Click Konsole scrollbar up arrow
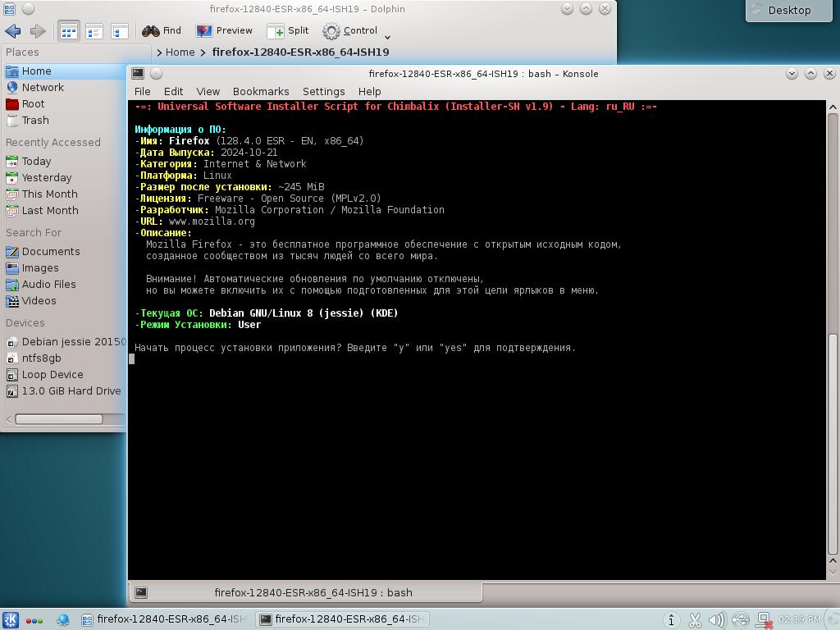 (x=833, y=107)
